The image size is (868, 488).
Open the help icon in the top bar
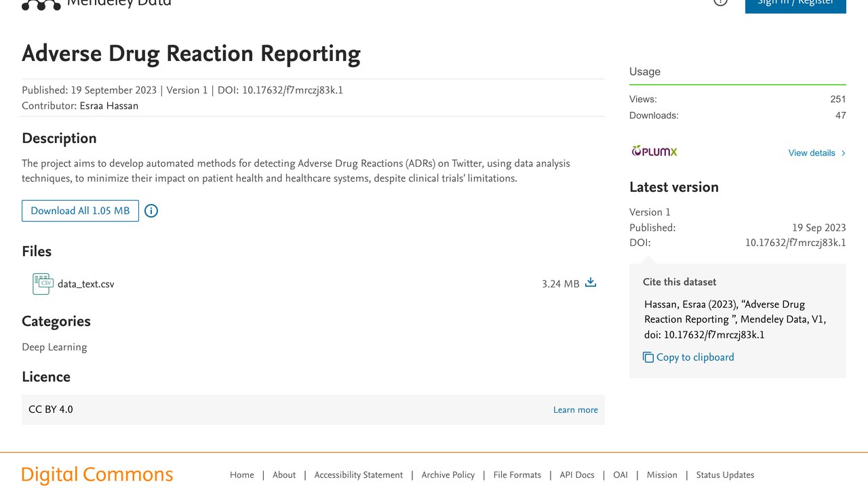click(720, 3)
